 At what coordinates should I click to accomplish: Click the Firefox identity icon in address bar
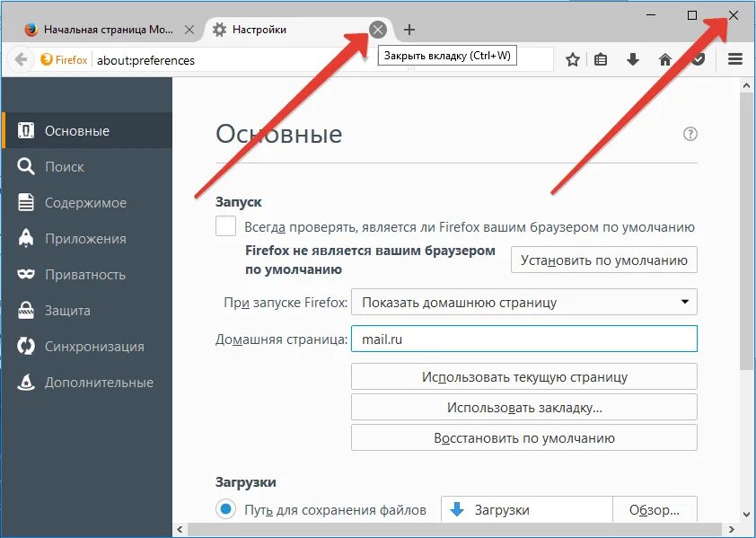point(64,60)
